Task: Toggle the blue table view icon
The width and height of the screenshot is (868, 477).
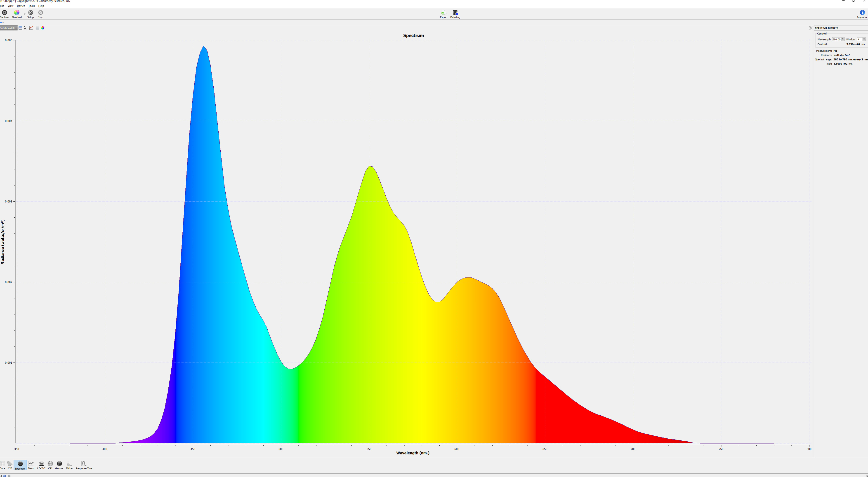Action: (20, 28)
